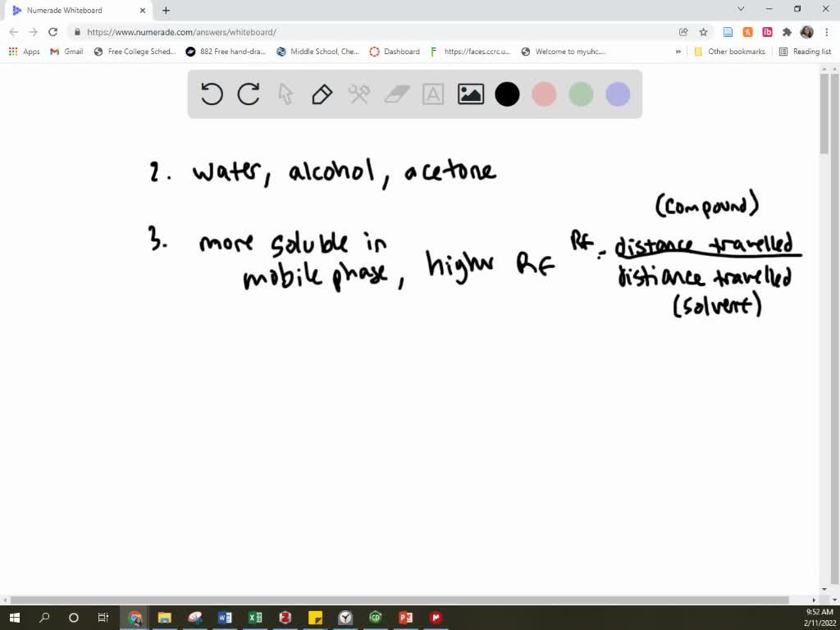The height and width of the screenshot is (630, 840).
Task: Choose the Pointer selection tool
Action: pos(285,94)
